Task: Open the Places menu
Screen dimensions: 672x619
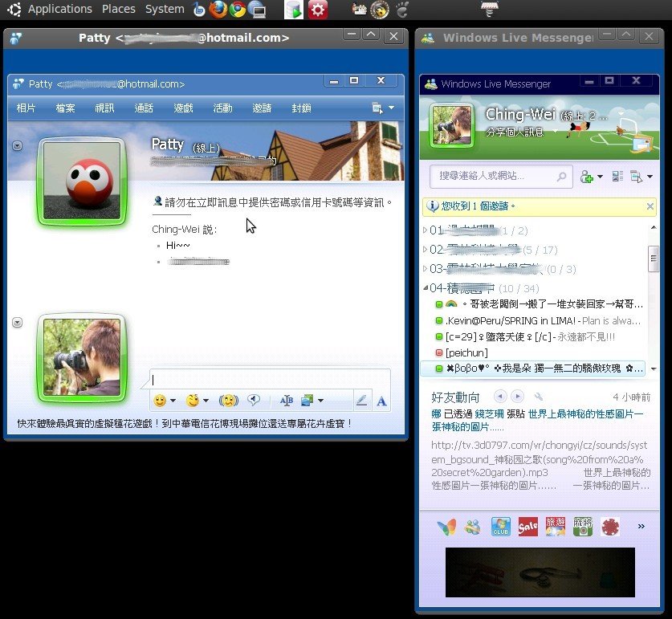Action: pos(119,9)
